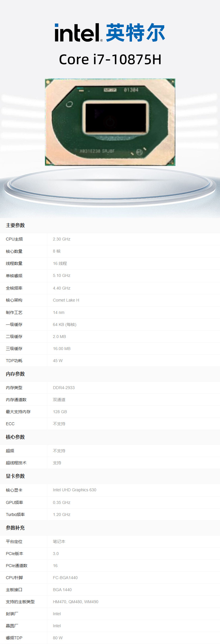The width and height of the screenshot is (220, 644).
Task: Select the GPU频率 value 0.35 GHz
Action: tap(62, 502)
